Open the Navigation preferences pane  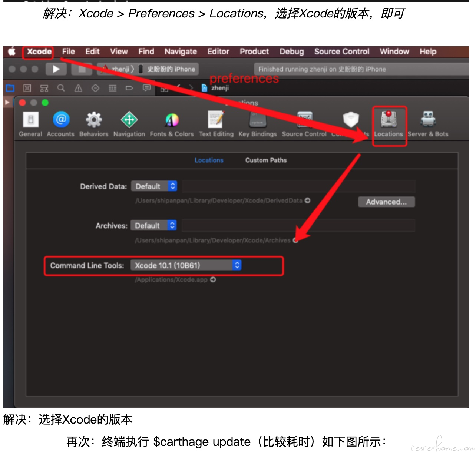(x=129, y=124)
